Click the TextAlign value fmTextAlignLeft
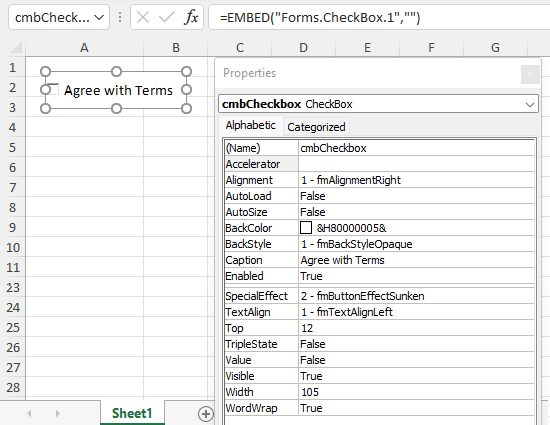 click(x=416, y=312)
